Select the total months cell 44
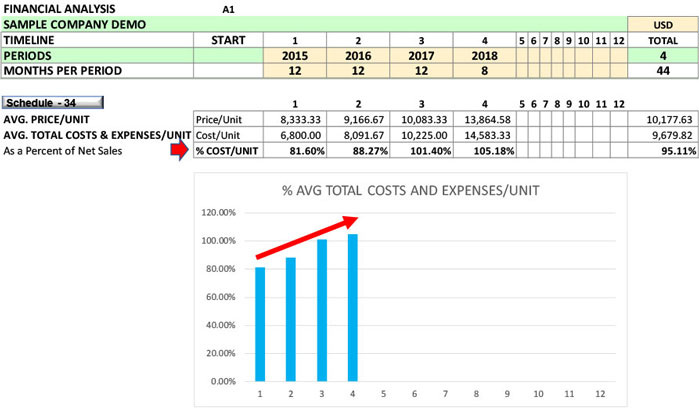Image resolution: width=699 pixels, height=409 pixels. pyautogui.click(x=662, y=70)
